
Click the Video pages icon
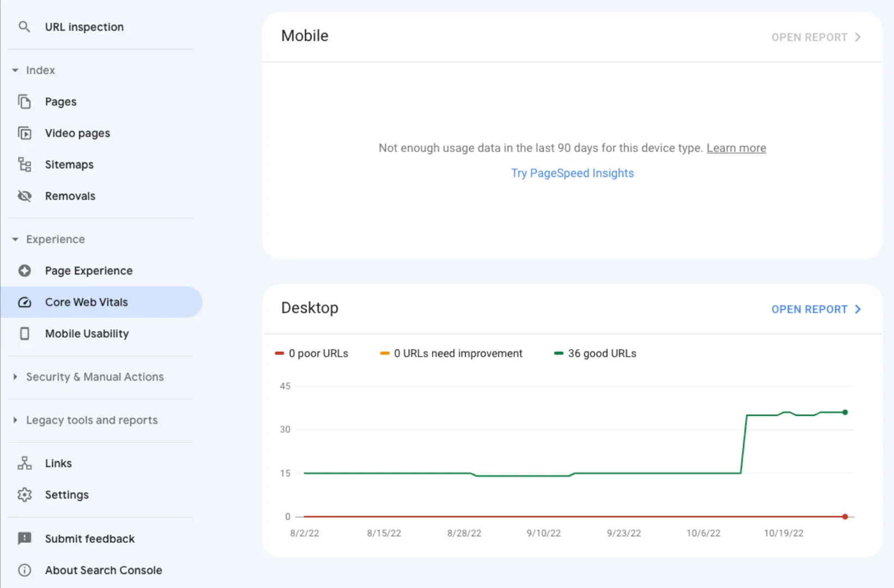tap(25, 133)
